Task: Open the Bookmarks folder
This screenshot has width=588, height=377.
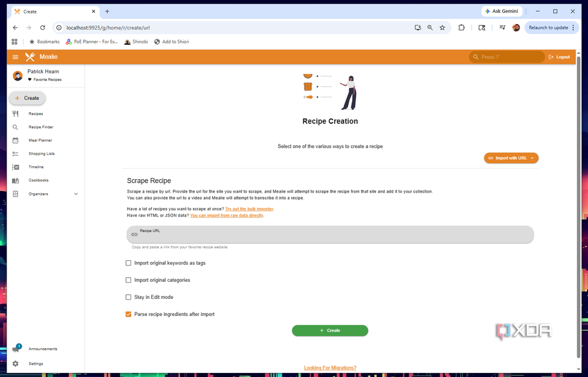Action: pyautogui.click(x=44, y=42)
